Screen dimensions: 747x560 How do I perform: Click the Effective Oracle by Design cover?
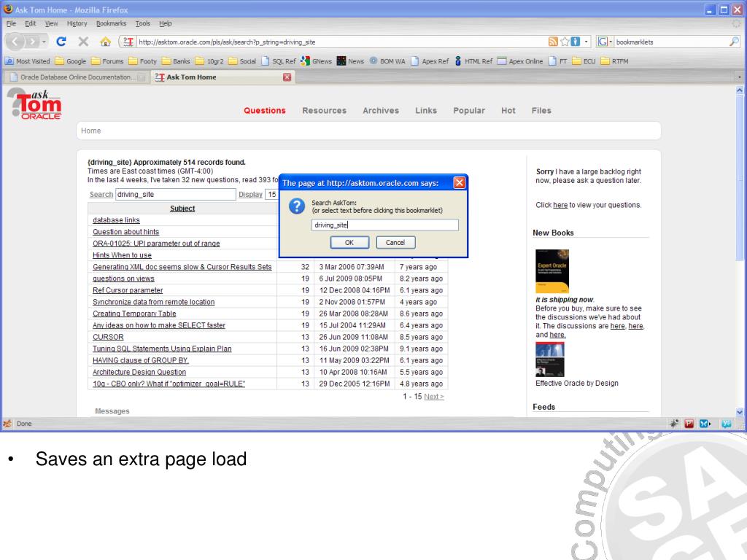550,359
